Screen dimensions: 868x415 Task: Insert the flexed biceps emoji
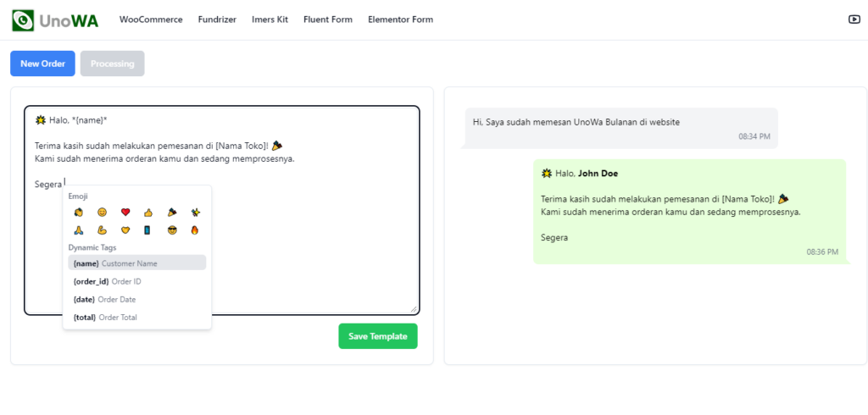click(102, 230)
